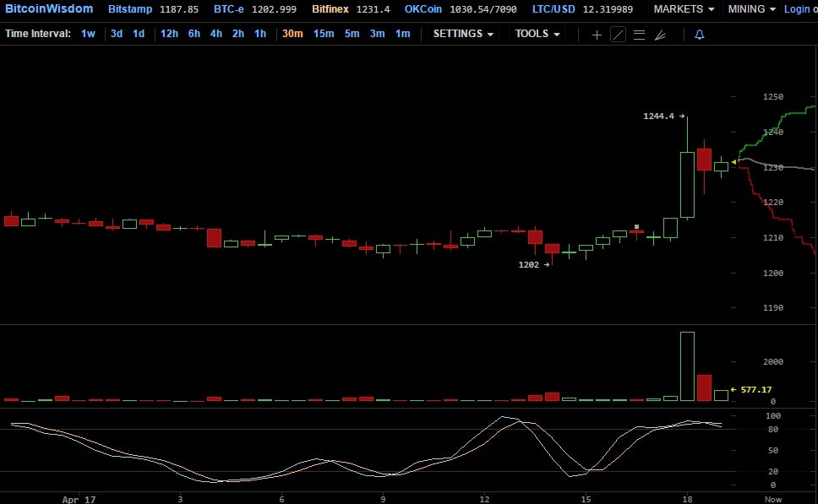Click the Login link
The width and height of the screenshot is (818, 504).
pos(799,9)
